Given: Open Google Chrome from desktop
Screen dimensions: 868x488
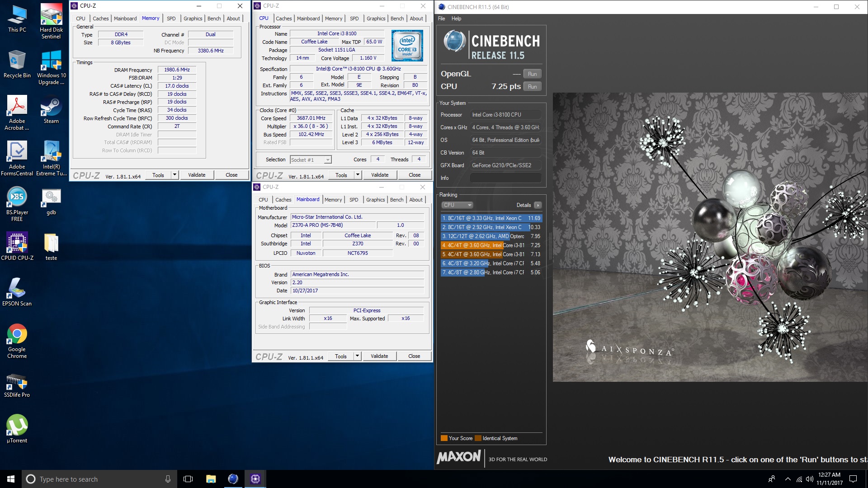Looking at the screenshot, I should click(x=17, y=341).
